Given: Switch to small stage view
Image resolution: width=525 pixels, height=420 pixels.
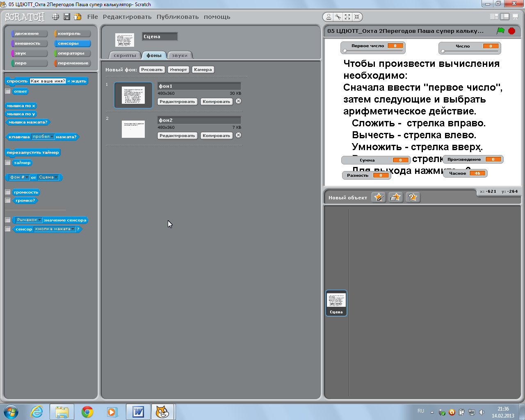Looking at the screenshot, I should tap(494, 17).
